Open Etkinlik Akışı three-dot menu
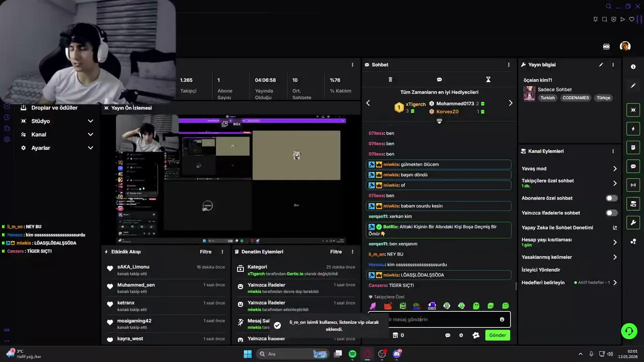Viewport: 644px width, 362px height. tap(222, 252)
